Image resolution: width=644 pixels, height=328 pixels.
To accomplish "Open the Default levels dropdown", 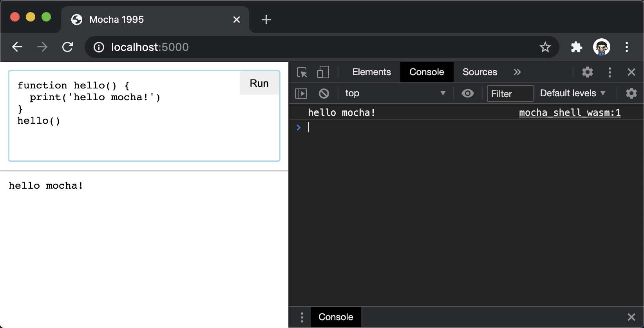I will (573, 93).
